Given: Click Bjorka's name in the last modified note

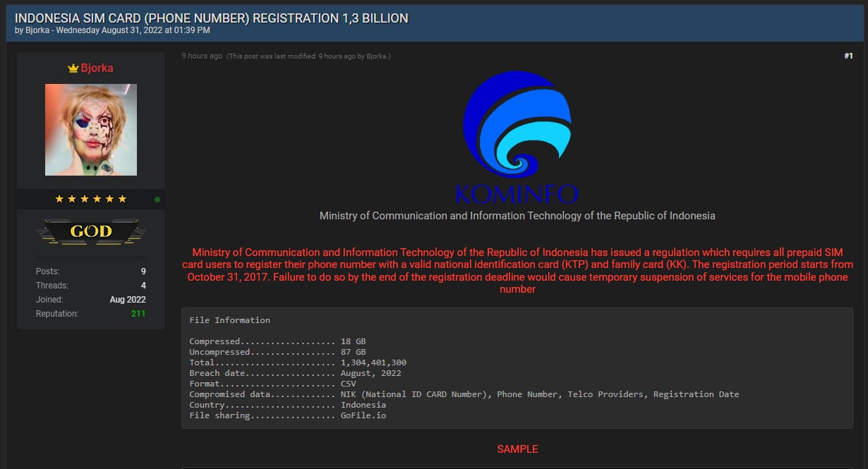Looking at the screenshot, I should coord(377,56).
